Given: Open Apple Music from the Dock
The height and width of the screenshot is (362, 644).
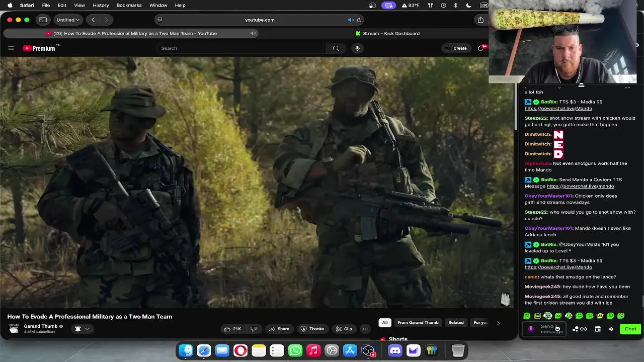Looking at the screenshot, I should [x=313, y=350].
